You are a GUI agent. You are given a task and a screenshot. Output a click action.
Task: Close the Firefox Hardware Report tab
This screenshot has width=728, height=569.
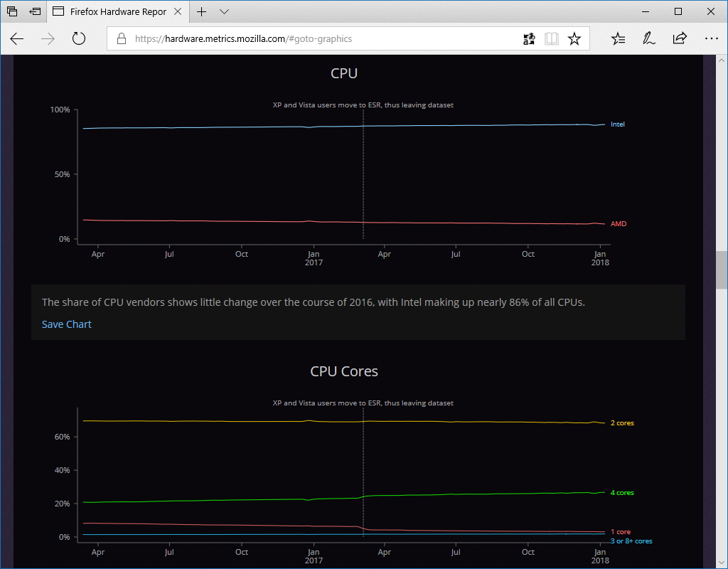pyautogui.click(x=177, y=11)
